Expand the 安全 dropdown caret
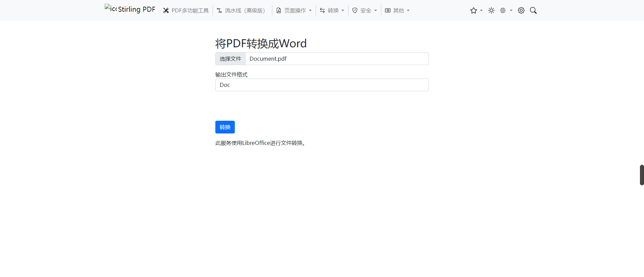644x277 pixels. pyautogui.click(x=376, y=11)
